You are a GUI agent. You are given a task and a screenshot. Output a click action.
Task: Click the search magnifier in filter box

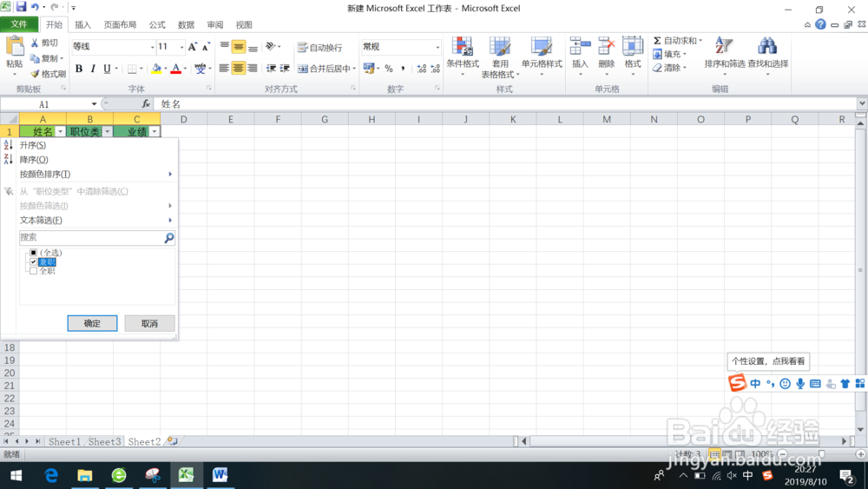[x=169, y=238]
